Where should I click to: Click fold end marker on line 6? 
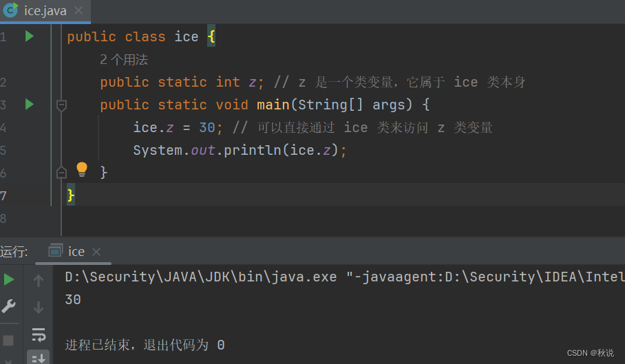tap(61, 173)
